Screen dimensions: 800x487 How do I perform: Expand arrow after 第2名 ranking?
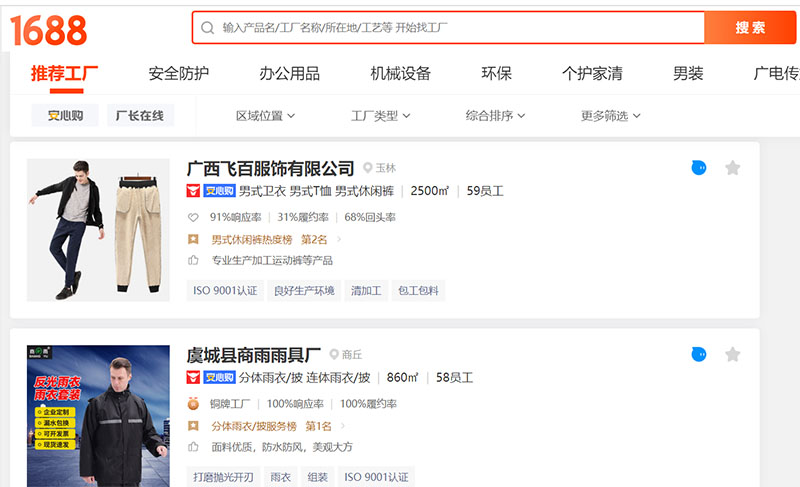coord(339,239)
